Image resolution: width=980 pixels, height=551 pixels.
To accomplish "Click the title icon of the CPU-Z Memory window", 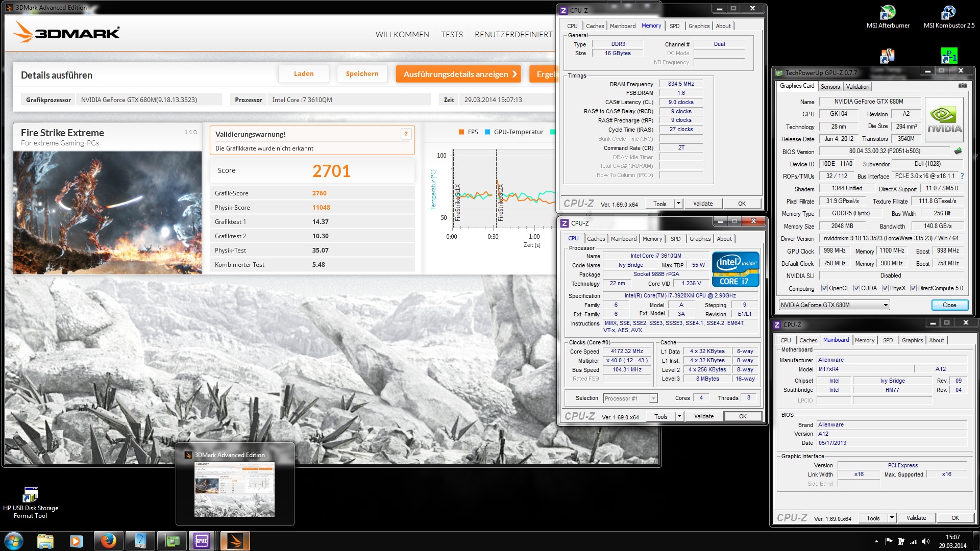I will (x=563, y=10).
